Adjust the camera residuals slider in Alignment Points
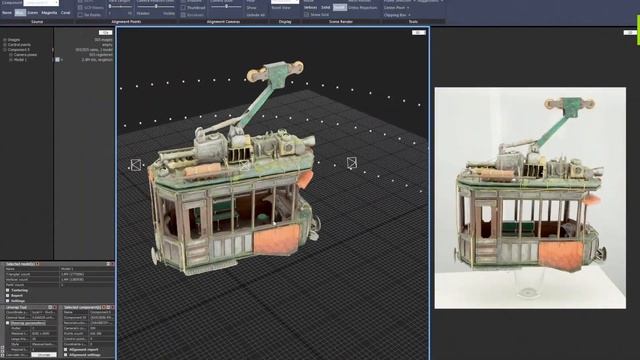 (156, 7)
